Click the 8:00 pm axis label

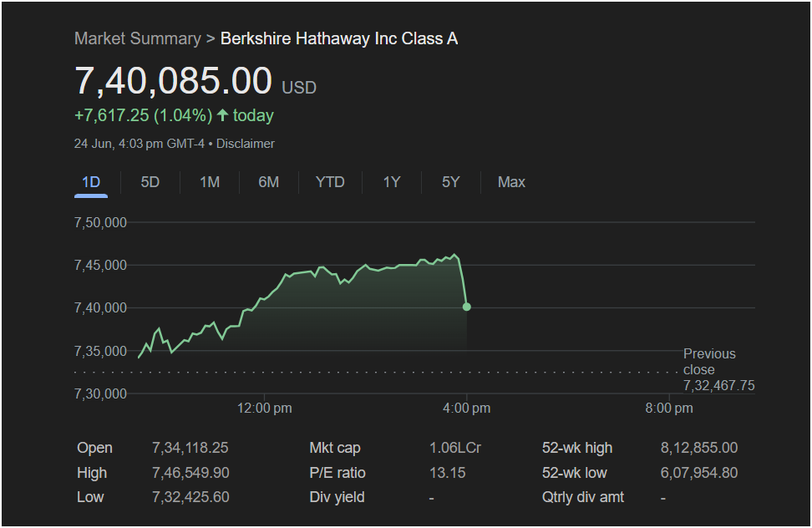(669, 408)
